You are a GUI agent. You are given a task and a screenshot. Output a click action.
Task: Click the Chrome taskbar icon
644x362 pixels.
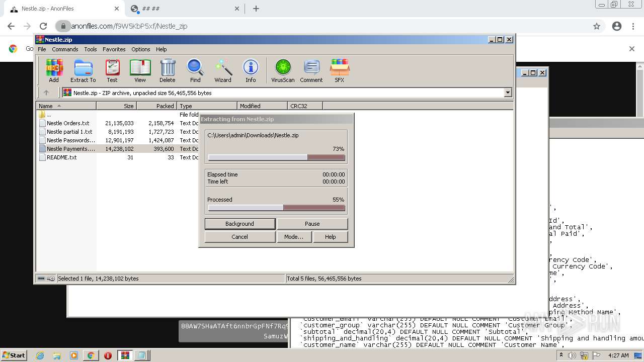[91, 355]
